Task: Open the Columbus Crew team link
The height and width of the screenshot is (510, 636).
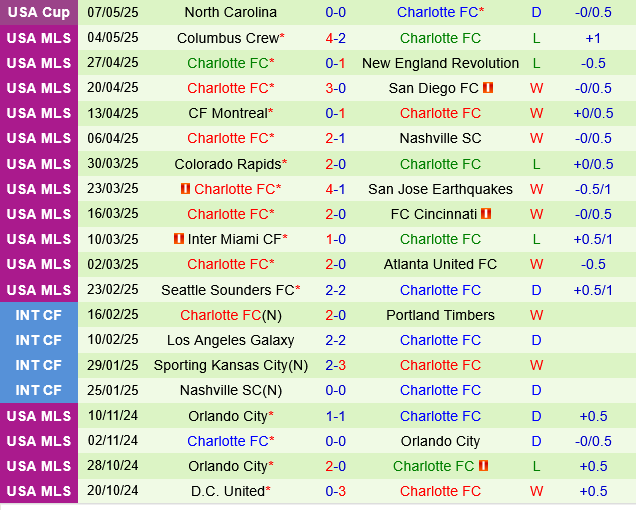Action: pos(228,38)
